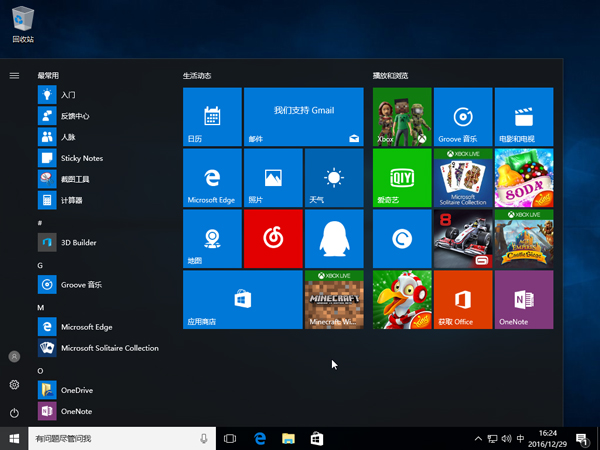This screenshot has height=450, width=600.
Task: Click the QQ penguin tile
Action: (x=333, y=239)
